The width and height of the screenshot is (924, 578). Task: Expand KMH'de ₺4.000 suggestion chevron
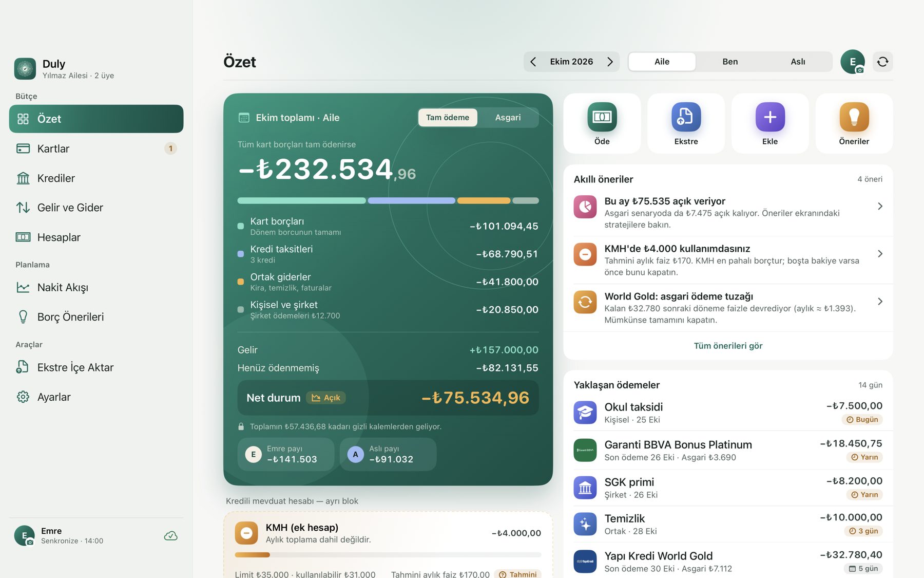click(x=880, y=254)
